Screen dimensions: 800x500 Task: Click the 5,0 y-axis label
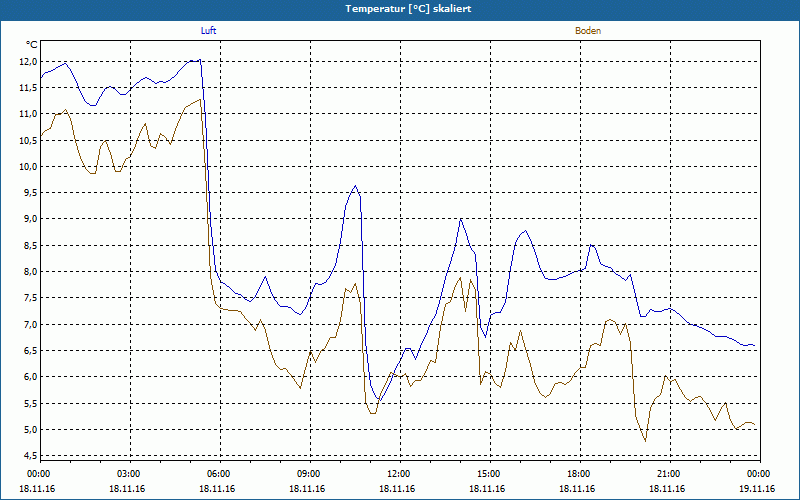click(x=31, y=430)
